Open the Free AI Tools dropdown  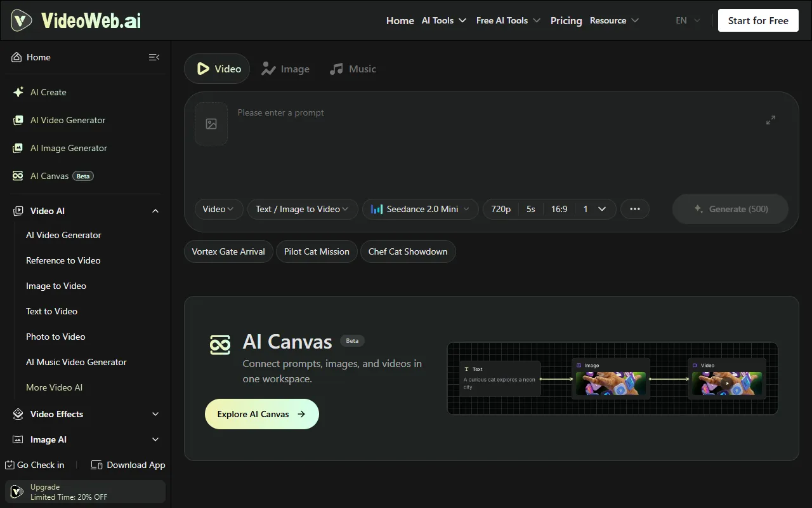(509, 20)
